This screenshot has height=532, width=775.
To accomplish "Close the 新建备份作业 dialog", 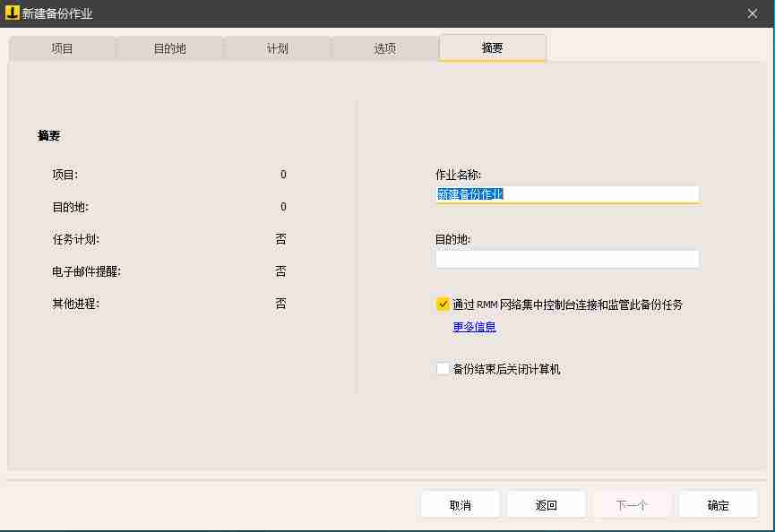I will (x=753, y=13).
